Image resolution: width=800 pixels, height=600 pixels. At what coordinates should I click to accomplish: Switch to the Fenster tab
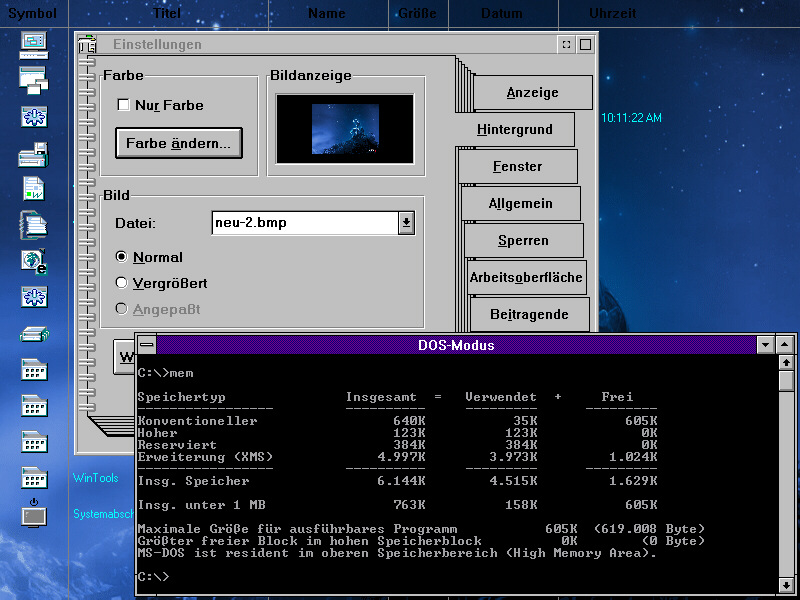(517, 167)
